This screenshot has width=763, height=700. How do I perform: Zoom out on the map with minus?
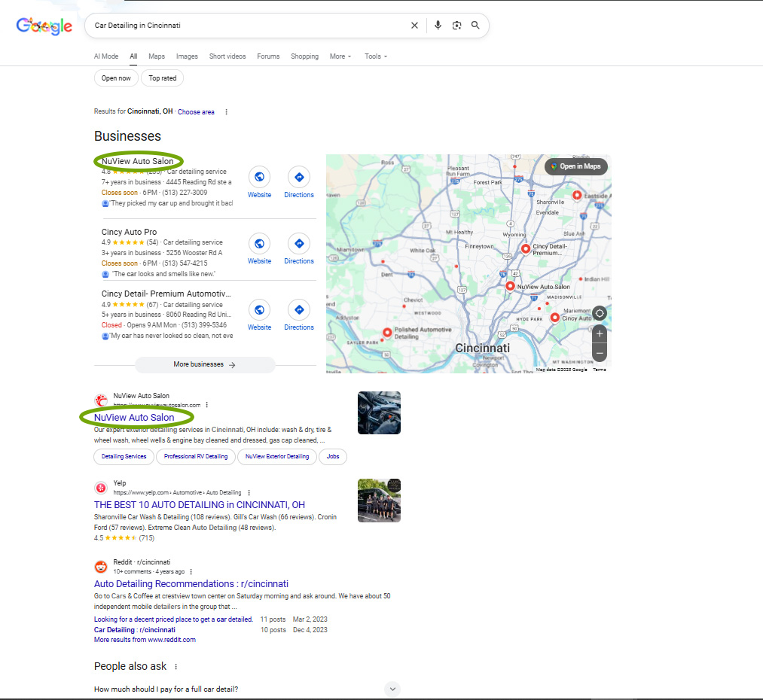click(600, 354)
